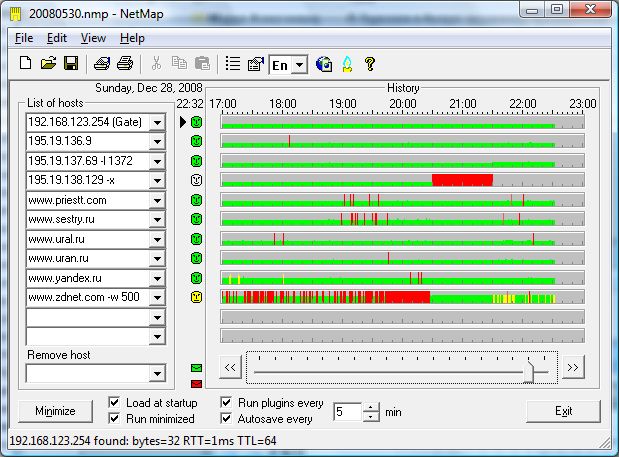The height and width of the screenshot is (457, 619).
Task: Click the red envelope icon
Action: (x=196, y=384)
